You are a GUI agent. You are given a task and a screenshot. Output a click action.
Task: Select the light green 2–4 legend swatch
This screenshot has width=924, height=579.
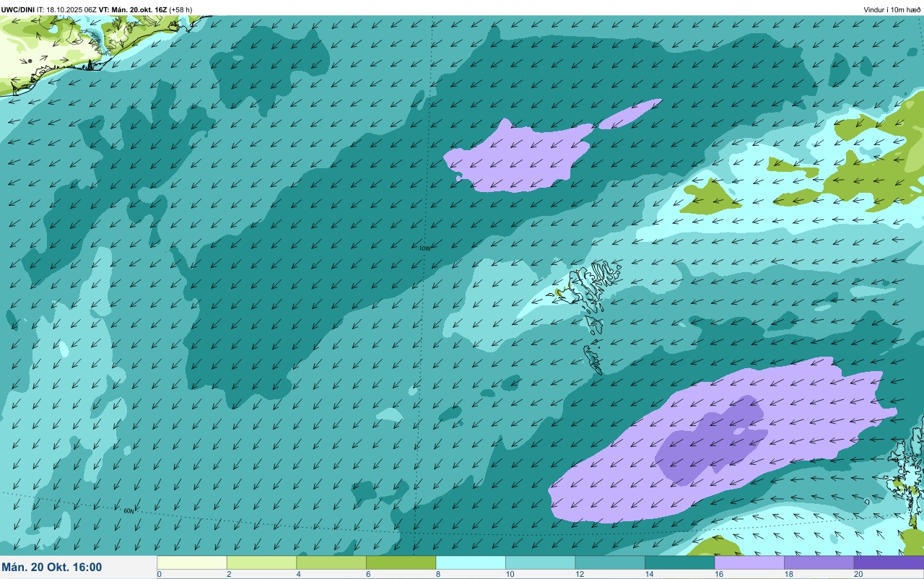point(261,562)
